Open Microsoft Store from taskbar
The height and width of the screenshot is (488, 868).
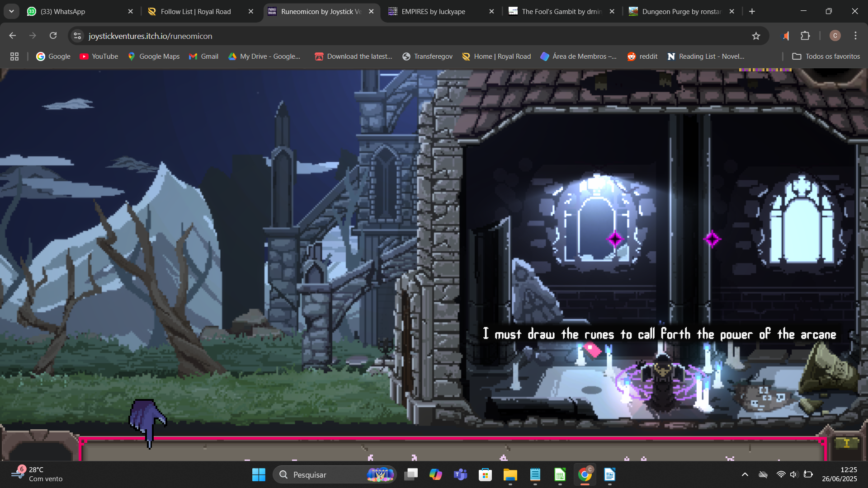point(486,475)
